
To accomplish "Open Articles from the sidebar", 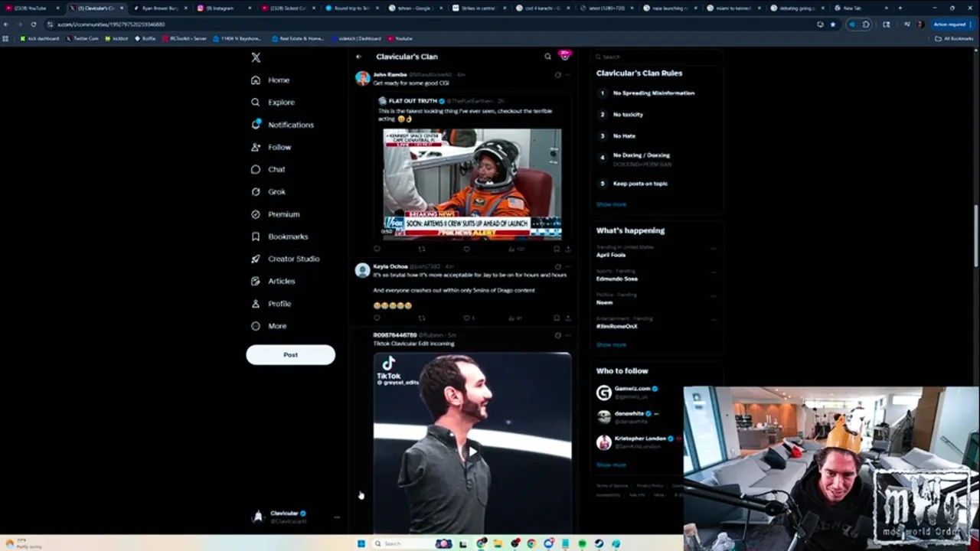I will point(273,281).
